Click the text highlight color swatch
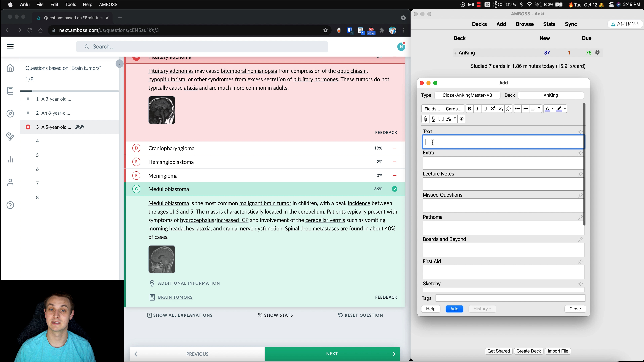The image size is (644, 362). click(559, 109)
